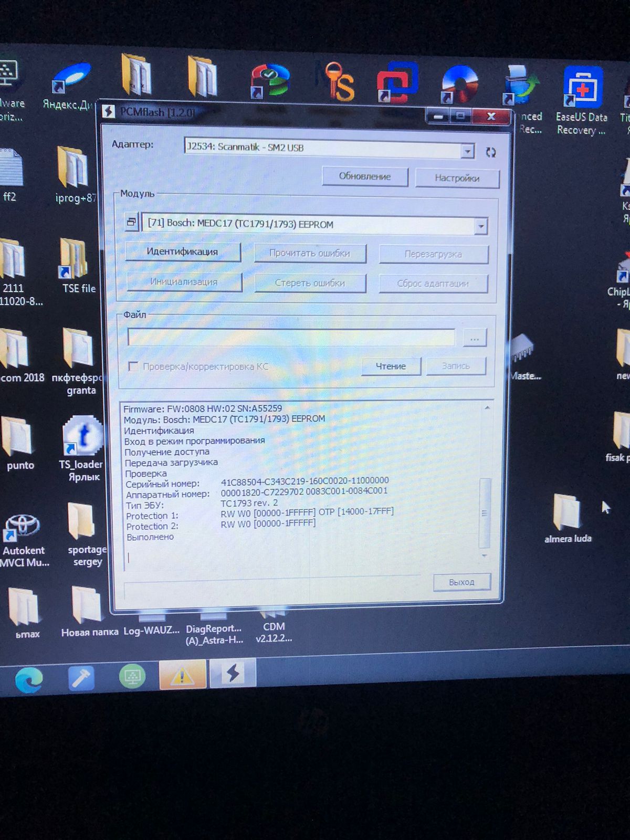Viewport: 630px width, 840px height.
Task: Launch Microsoft Edge from the taskbar
Action: coord(29,680)
